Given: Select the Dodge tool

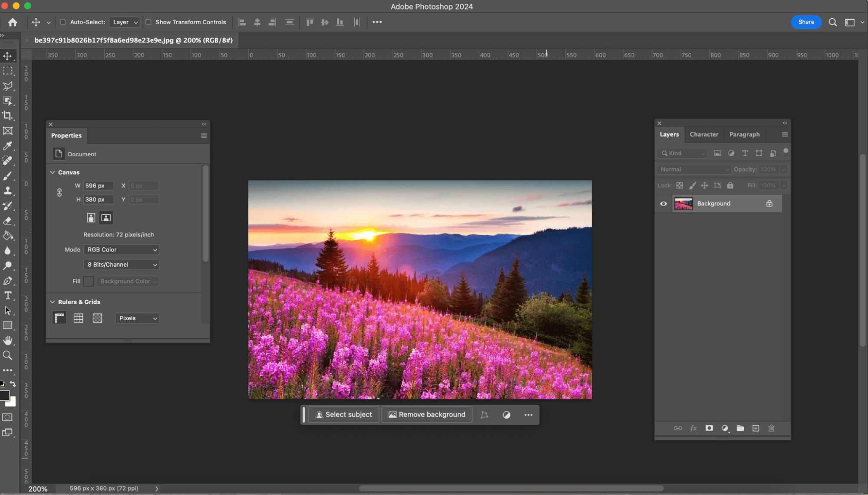Looking at the screenshot, I should point(7,266).
